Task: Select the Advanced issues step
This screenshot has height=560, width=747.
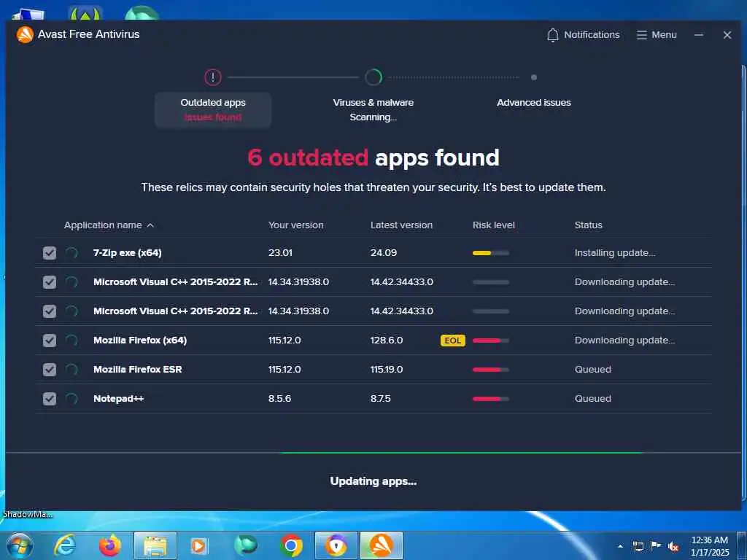Action: coord(533,102)
